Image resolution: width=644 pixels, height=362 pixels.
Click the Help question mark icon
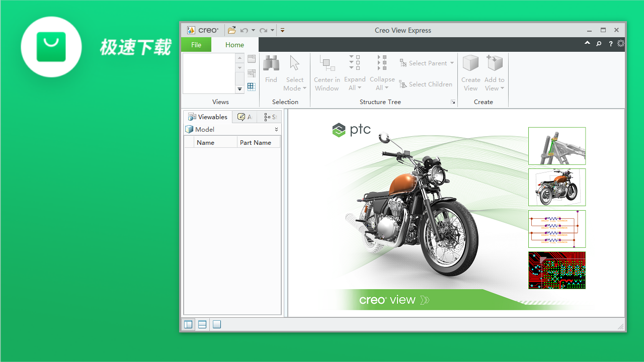click(610, 44)
